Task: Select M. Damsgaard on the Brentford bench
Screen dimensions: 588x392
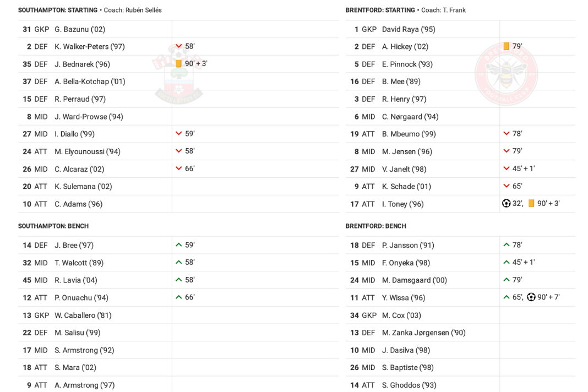Action: [415, 280]
